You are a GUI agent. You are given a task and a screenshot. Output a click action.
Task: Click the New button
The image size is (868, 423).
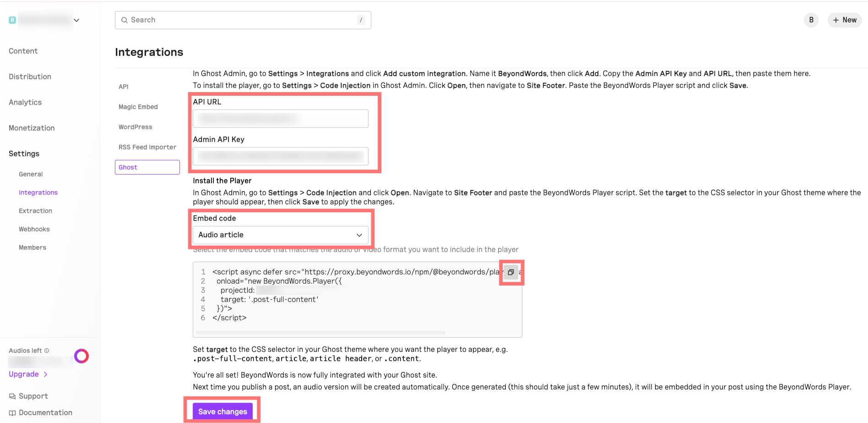pyautogui.click(x=845, y=20)
